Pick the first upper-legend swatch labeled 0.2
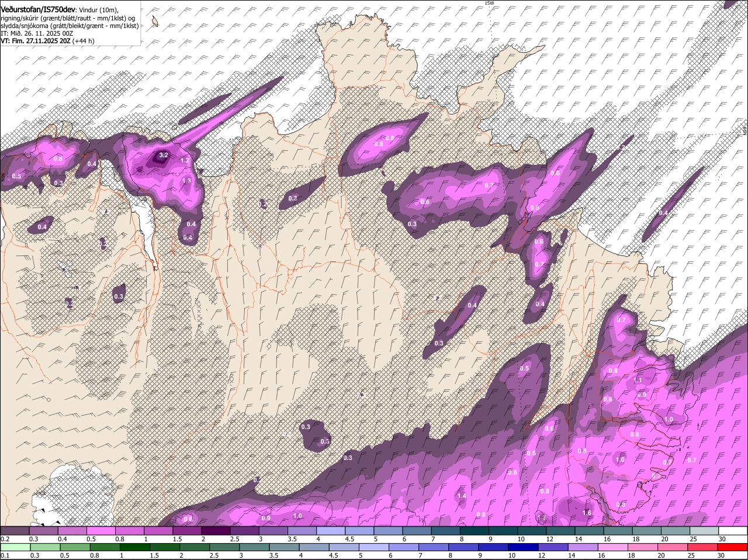748x560 pixels. 15,531
